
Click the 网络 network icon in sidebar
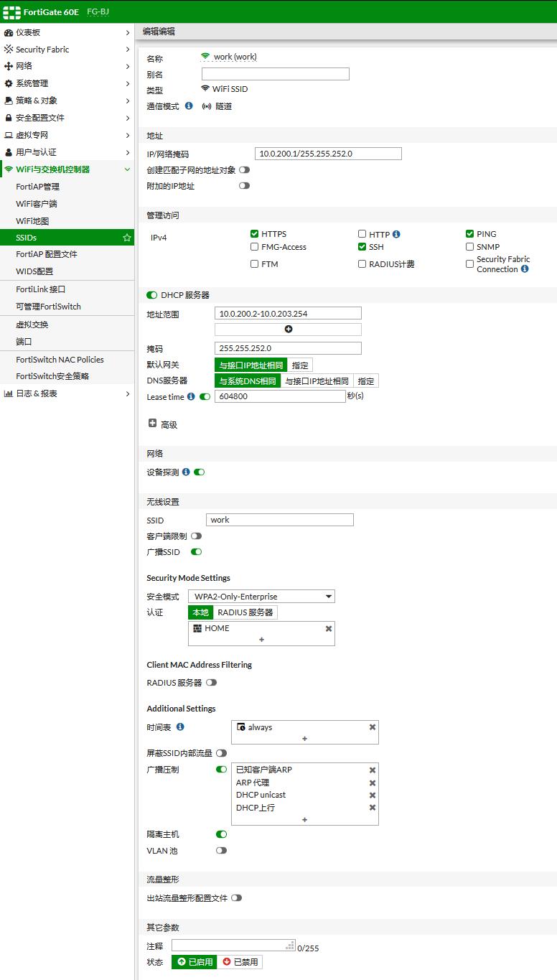tap(9, 66)
